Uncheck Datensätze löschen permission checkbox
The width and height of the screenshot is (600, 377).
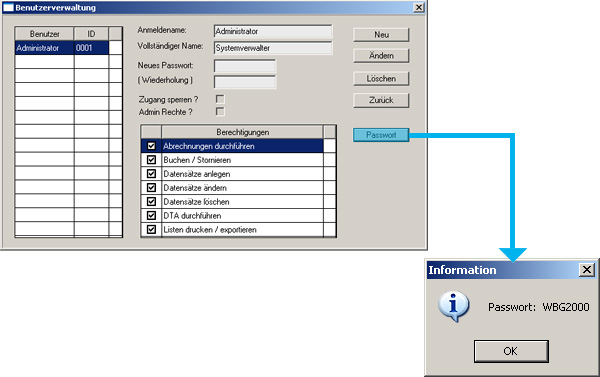pyautogui.click(x=152, y=201)
